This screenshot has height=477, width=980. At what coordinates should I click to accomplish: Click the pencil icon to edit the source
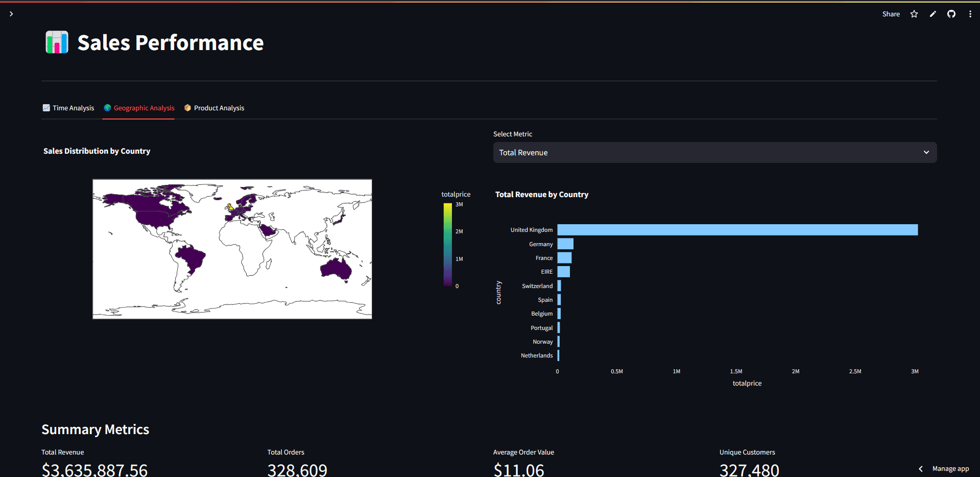[933, 14]
